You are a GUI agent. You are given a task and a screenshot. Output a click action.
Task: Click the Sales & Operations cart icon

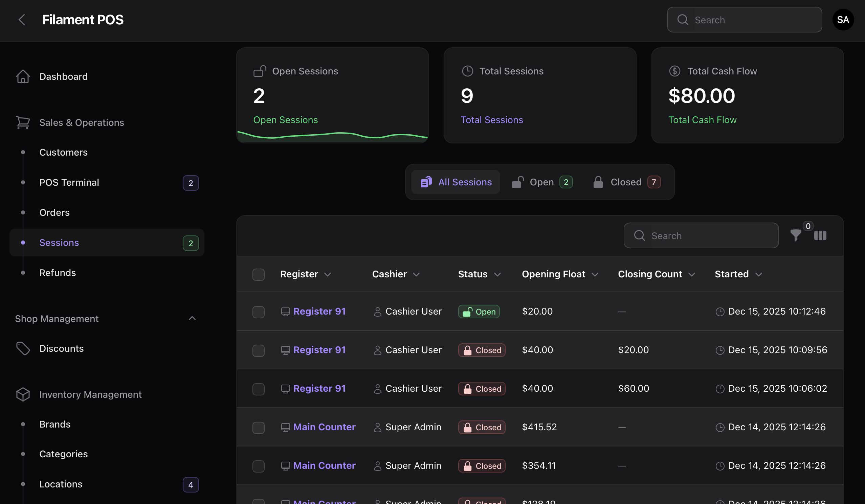click(x=23, y=122)
